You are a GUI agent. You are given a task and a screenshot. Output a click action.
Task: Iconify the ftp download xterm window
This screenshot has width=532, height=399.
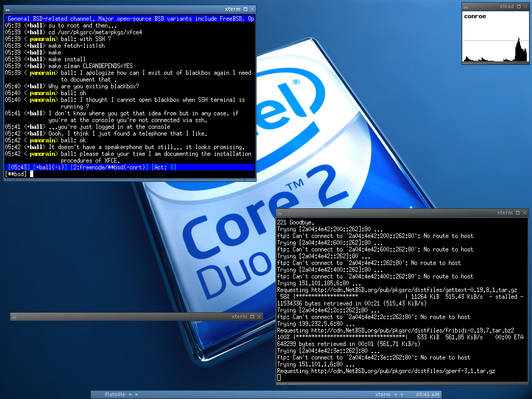click(280, 214)
